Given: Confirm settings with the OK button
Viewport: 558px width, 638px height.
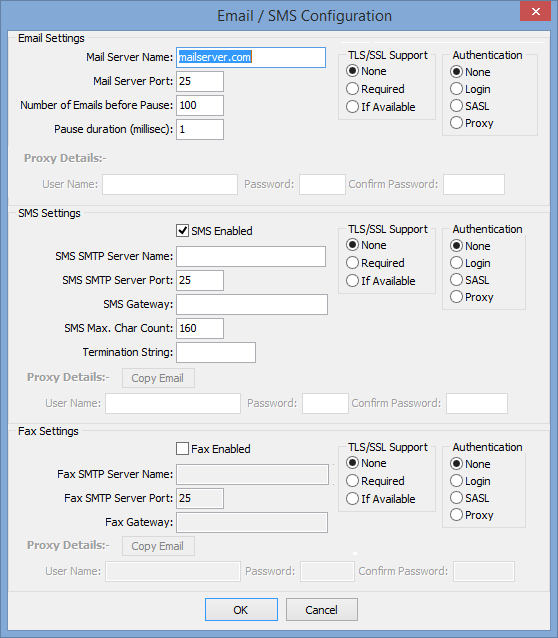Looking at the screenshot, I should coord(241,610).
